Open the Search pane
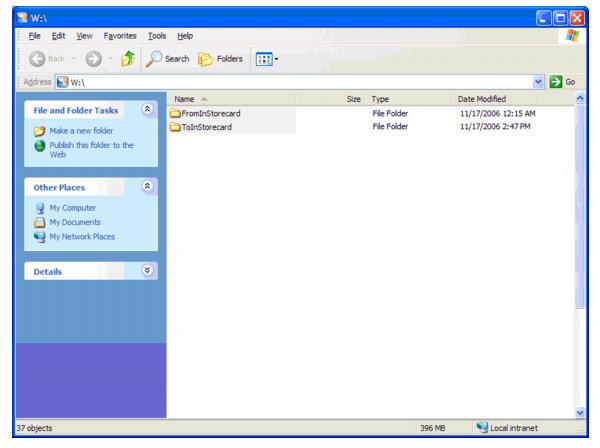600x448 pixels. 168,59
